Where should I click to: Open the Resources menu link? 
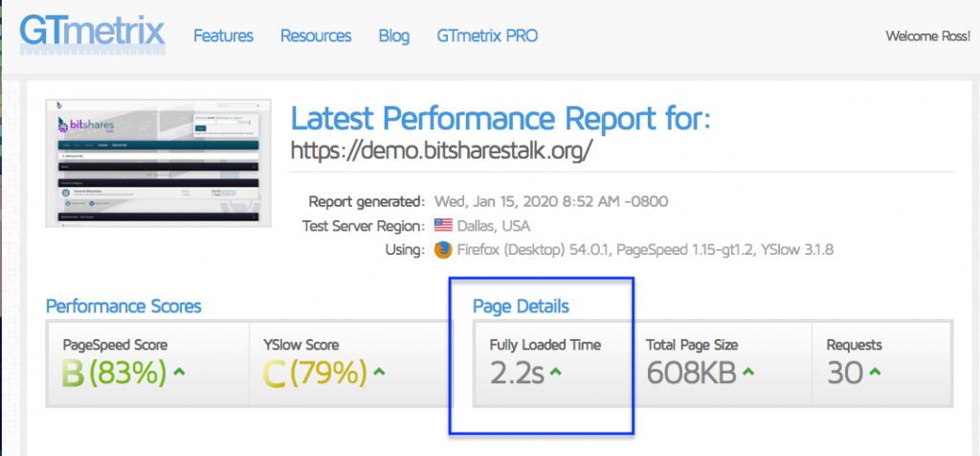click(x=316, y=36)
